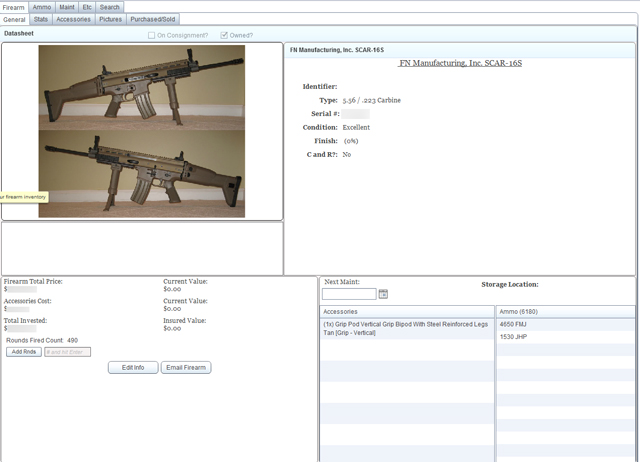Click the Storage Location label
This screenshot has height=462, width=640.
[x=510, y=284]
